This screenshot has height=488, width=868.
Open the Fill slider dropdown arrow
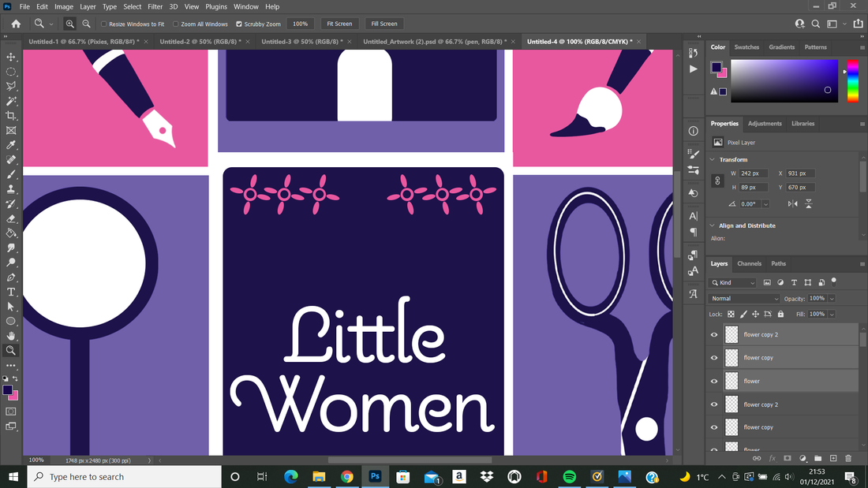(x=832, y=315)
